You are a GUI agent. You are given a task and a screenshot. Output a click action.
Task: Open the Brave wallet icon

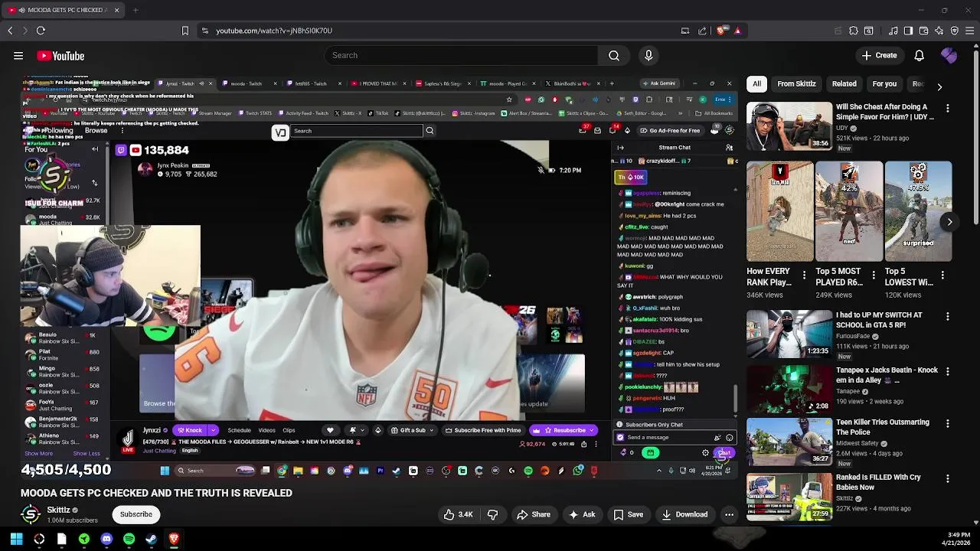[x=923, y=31]
